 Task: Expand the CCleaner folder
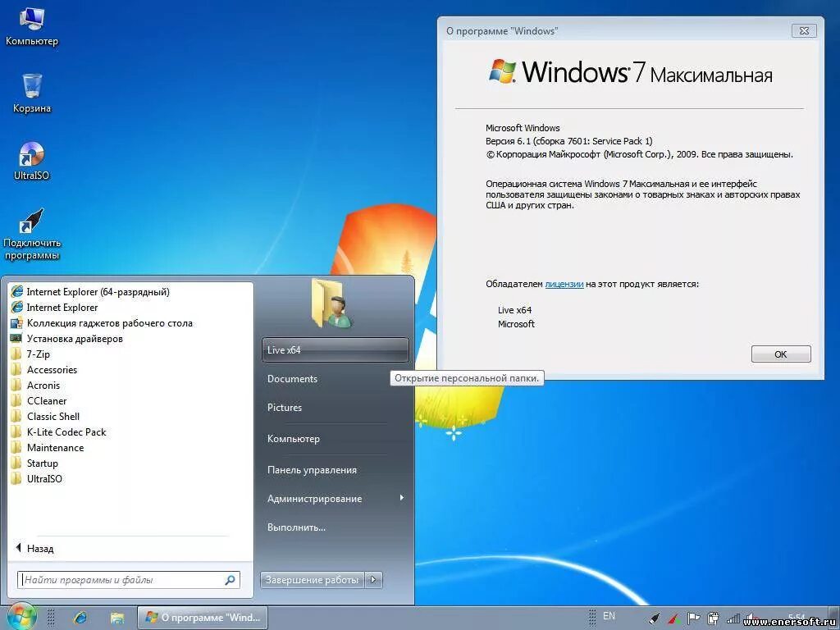39,400
